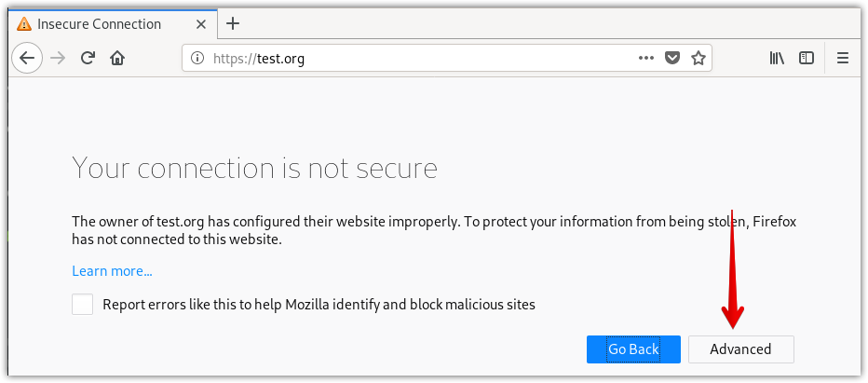Save page to Pocket
Screen dimensions: 868x383
[672, 58]
